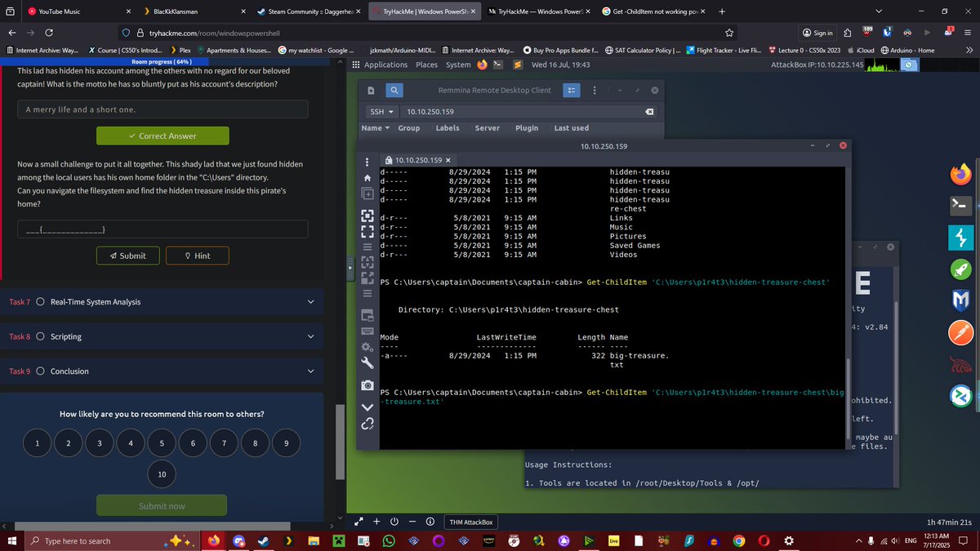Switch Remmina list view mode button
Viewport: 980px width, 551px height.
click(x=572, y=91)
